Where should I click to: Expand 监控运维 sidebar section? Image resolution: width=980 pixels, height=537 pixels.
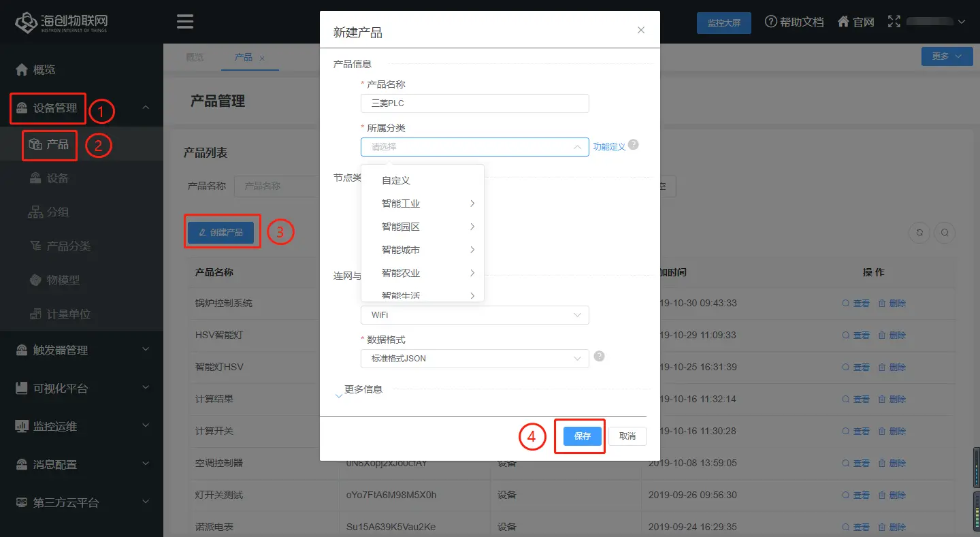(x=82, y=426)
